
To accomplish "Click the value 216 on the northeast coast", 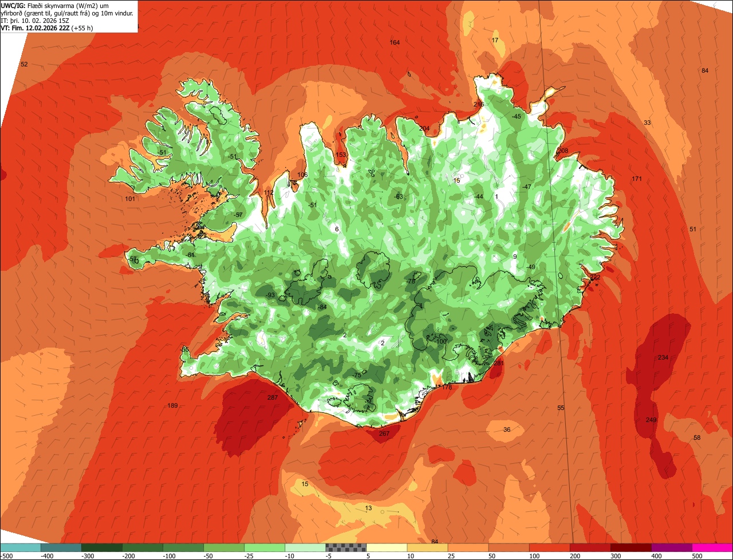I will (479, 104).
